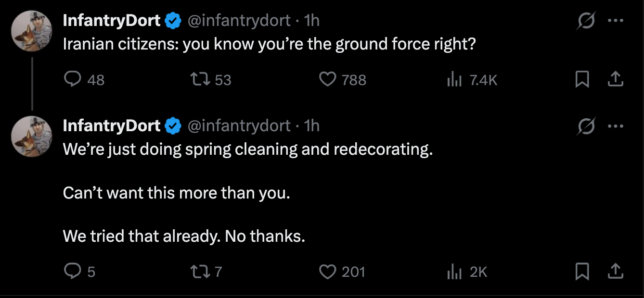Viewport: 644px width, 298px height.
Task: Reply to the "ground force" tweet
Action: pyautogui.click(x=72, y=80)
